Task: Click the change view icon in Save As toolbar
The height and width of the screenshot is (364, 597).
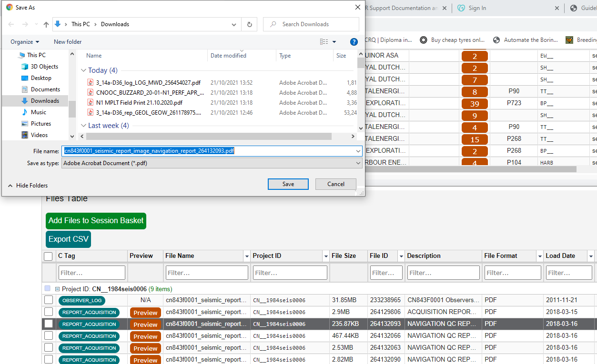Action: (x=324, y=42)
